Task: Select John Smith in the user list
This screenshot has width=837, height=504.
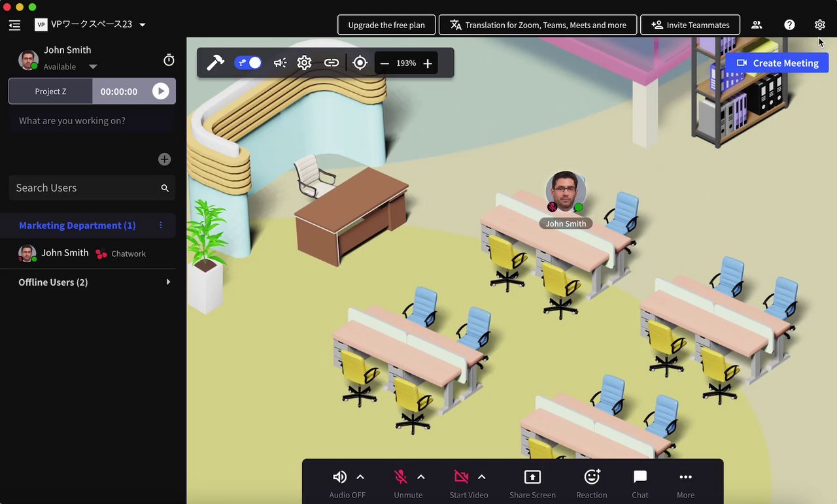Action: (65, 253)
